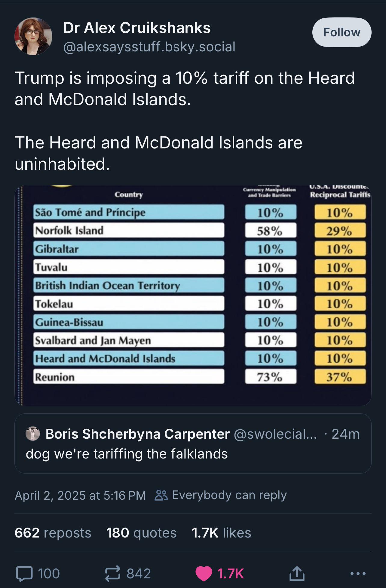Follow Dr Alex Cruikshanks
This screenshot has width=386, height=588.
pyautogui.click(x=342, y=32)
